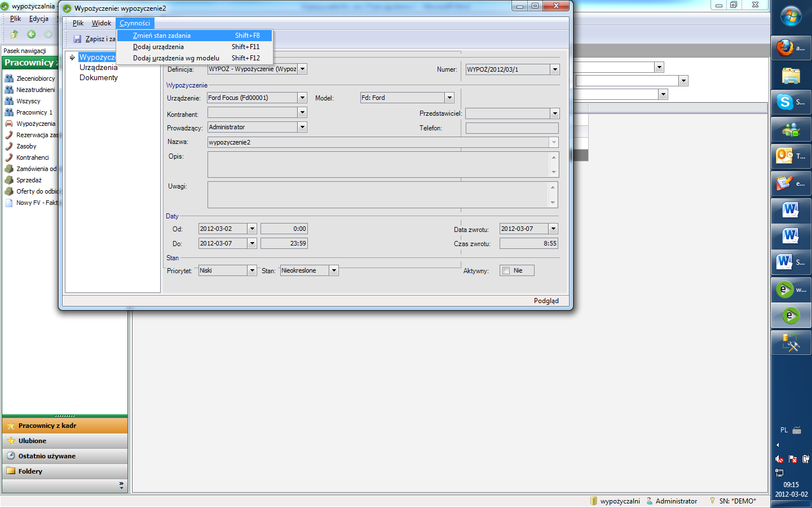Open the Data zwrotu date picker
Screen dimensions: 812x508
pos(553,229)
